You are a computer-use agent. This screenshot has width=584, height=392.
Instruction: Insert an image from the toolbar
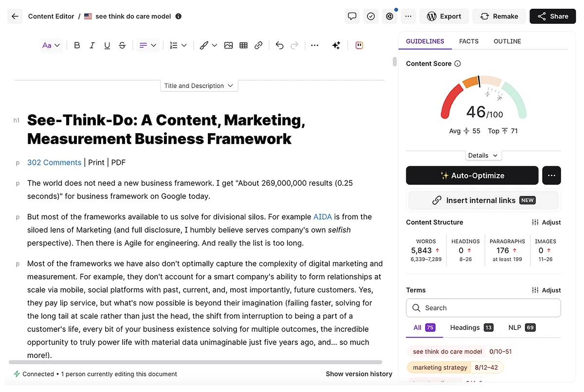pyautogui.click(x=228, y=45)
